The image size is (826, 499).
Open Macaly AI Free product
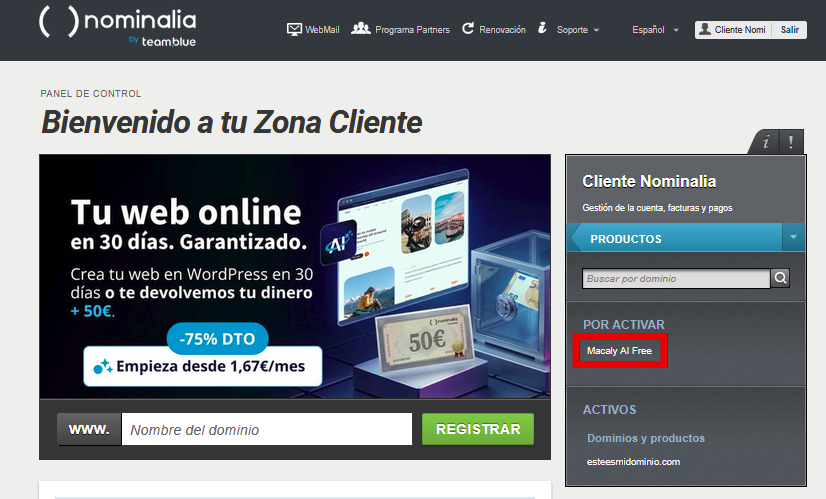click(620, 350)
